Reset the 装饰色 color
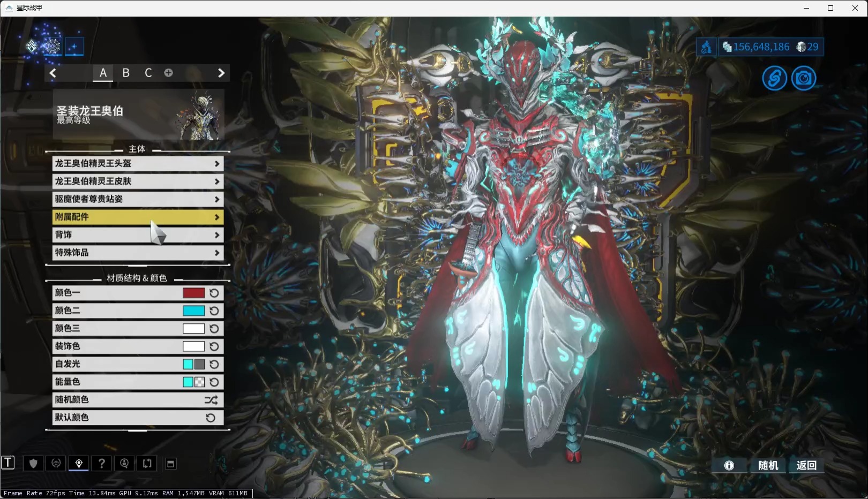 214,346
